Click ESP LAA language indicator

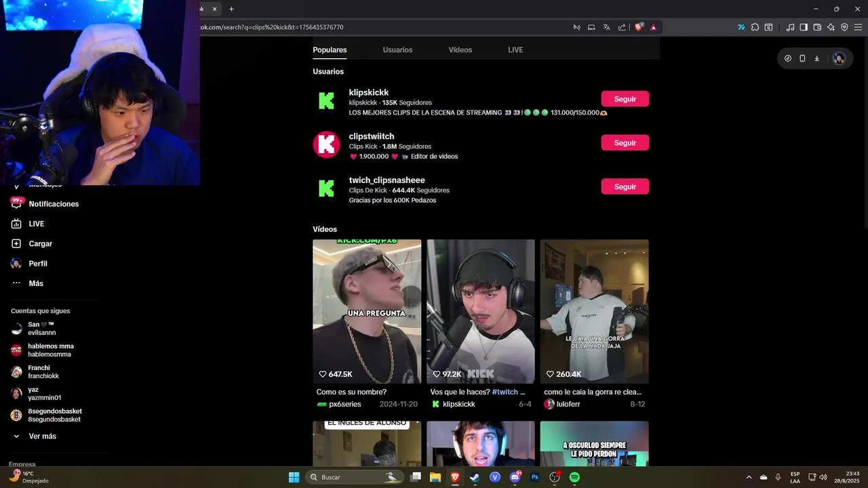click(x=795, y=477)
